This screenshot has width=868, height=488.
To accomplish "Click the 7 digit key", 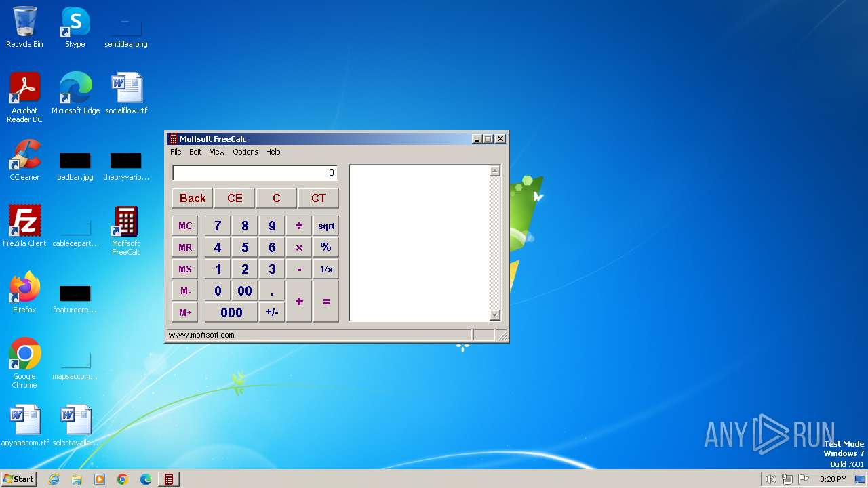I will [218, 226].
